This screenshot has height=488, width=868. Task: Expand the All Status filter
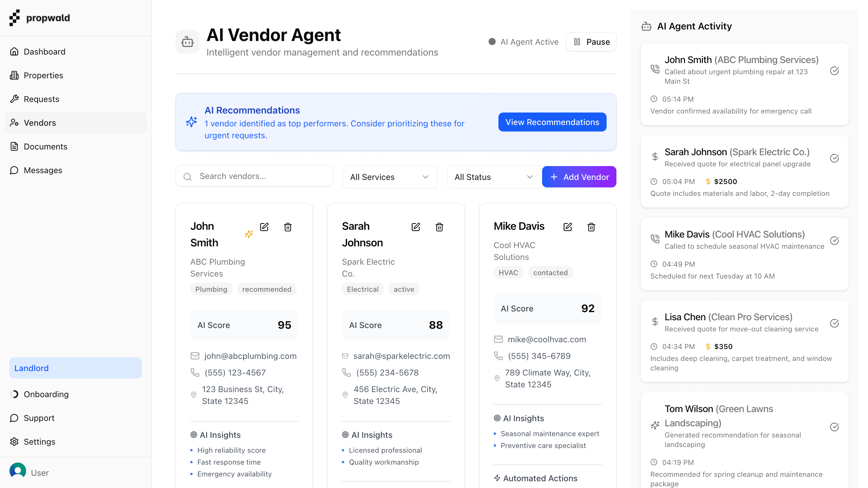[494, 177]
